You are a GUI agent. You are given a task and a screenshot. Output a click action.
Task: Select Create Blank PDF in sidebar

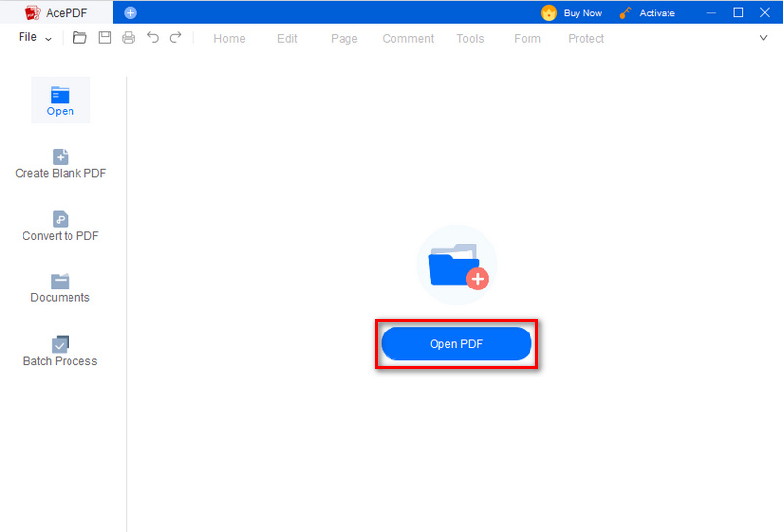click(x=61, y=163)
